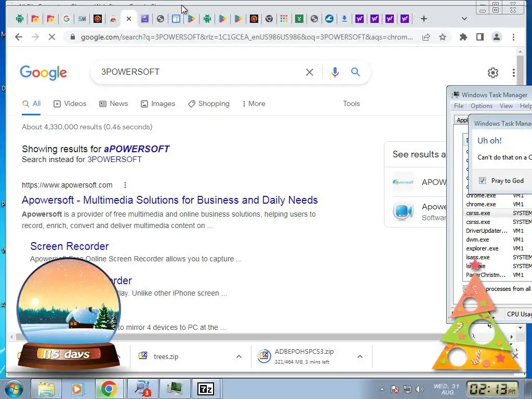The image size is (532, 399).
Task: Select the explorer.exe process row
Action: pyautogui.click(x=497, y=248)
